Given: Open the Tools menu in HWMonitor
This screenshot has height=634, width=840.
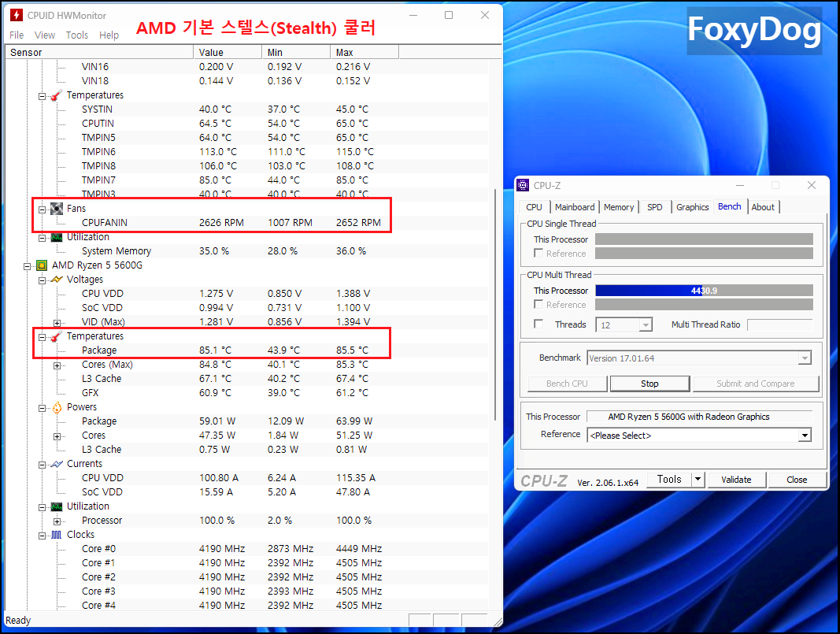Looking at the screenshot, I should click(x=76, y=35).
